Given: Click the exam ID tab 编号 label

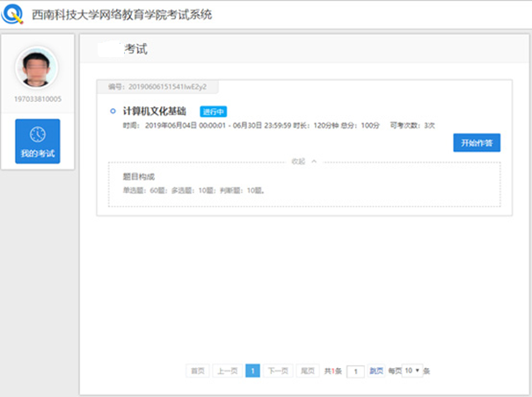Looking at the screenshot, I should pos(157,86).
